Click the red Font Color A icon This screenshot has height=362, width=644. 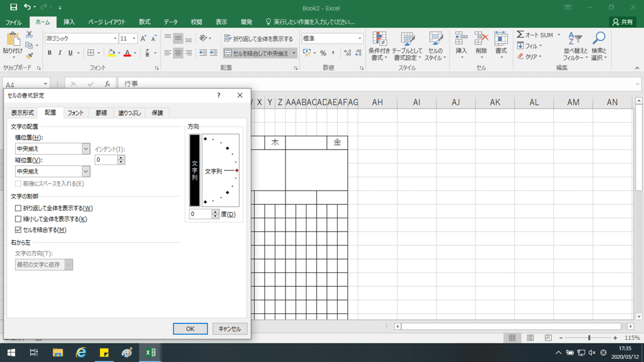tap(127, 53)
